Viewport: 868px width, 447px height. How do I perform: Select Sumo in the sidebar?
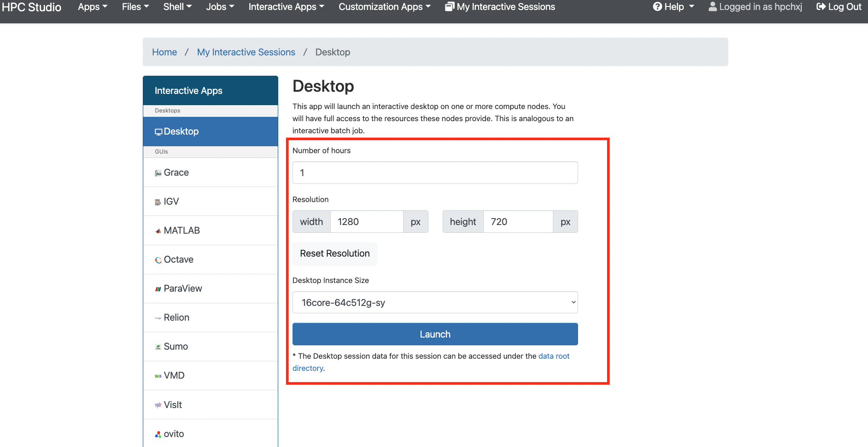(x=210, y=347)
